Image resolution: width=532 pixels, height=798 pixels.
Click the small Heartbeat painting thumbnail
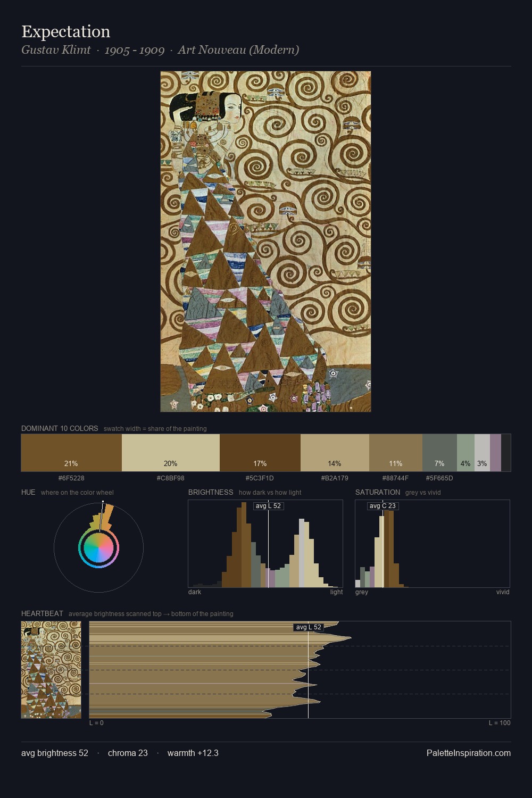51,670
